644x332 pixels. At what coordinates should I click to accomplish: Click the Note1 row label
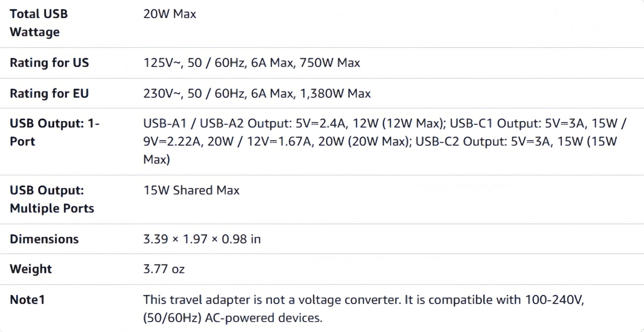point(27,299)
